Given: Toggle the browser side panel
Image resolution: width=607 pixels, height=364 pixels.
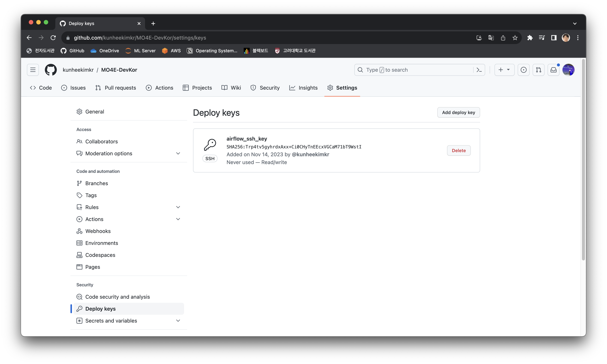Looking at the screenshot, I should click(x=554, y=38).
